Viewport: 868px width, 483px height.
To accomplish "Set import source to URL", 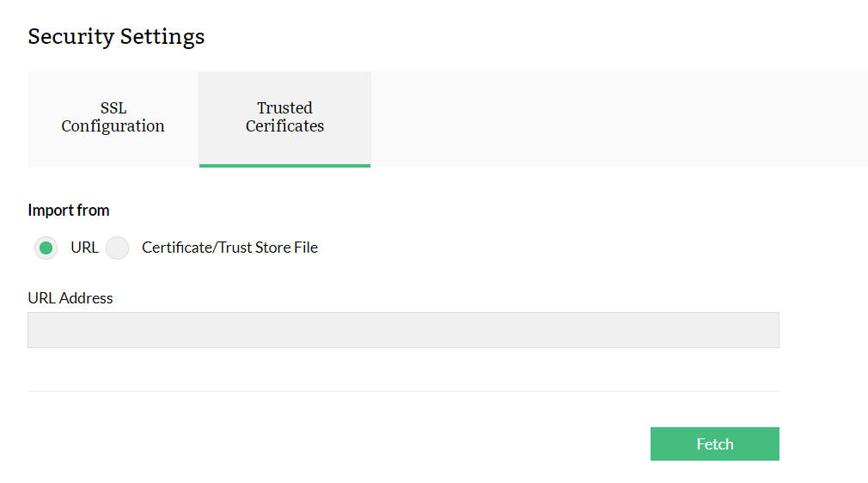I will coord(46,248).
